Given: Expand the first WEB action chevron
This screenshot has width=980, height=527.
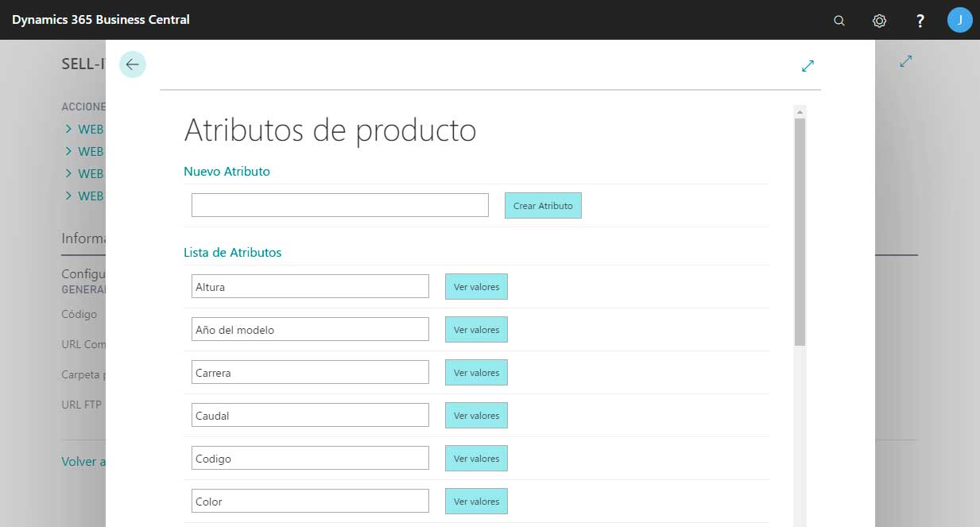Looking at the screenshot, I should 68,129.
